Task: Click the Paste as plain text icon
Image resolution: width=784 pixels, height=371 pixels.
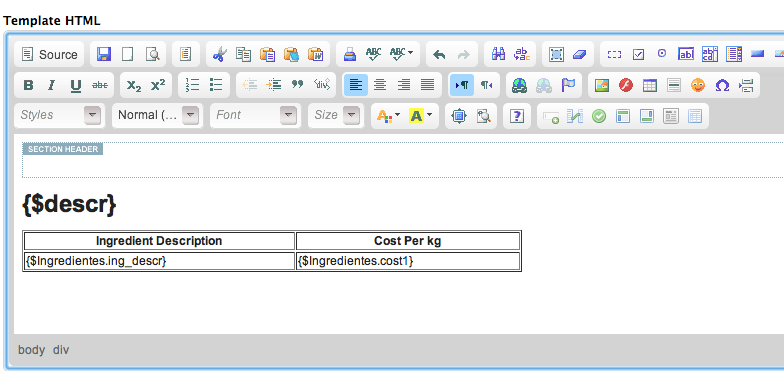Action: (x=292, y=54)
